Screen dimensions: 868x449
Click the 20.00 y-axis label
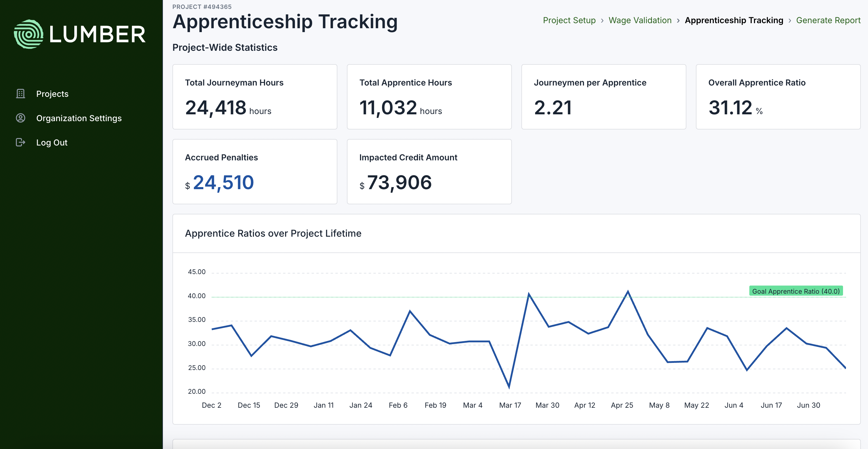(196, 391)
